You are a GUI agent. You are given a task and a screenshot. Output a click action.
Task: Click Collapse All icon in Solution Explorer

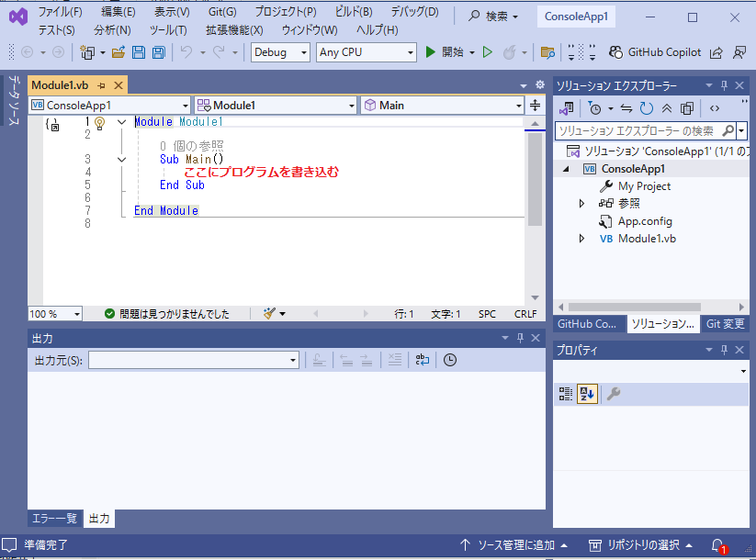pos(667,108)
